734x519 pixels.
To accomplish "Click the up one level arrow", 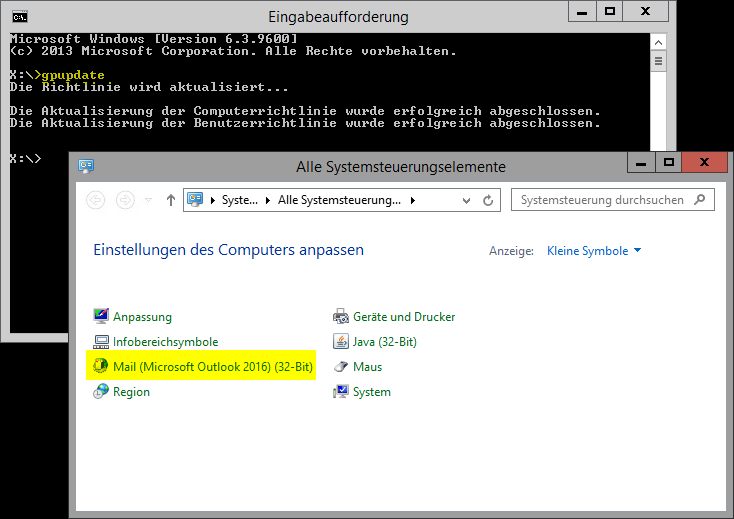I will 171,200.
